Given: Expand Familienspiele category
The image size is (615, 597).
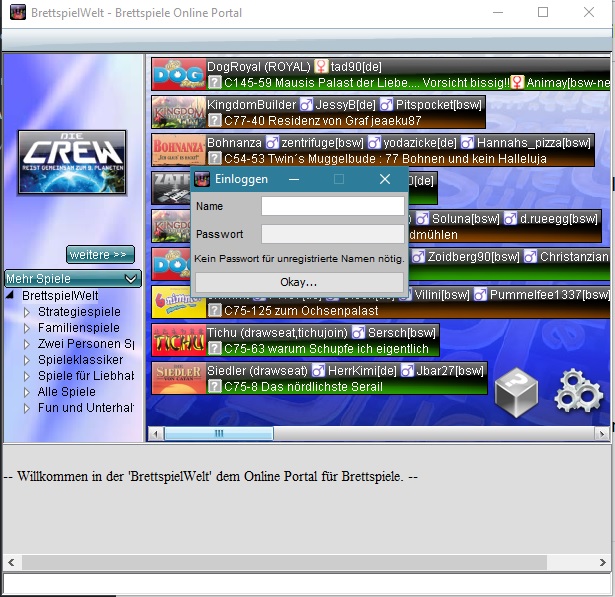Looking at the screenshot, I should (x=27, y=328).
